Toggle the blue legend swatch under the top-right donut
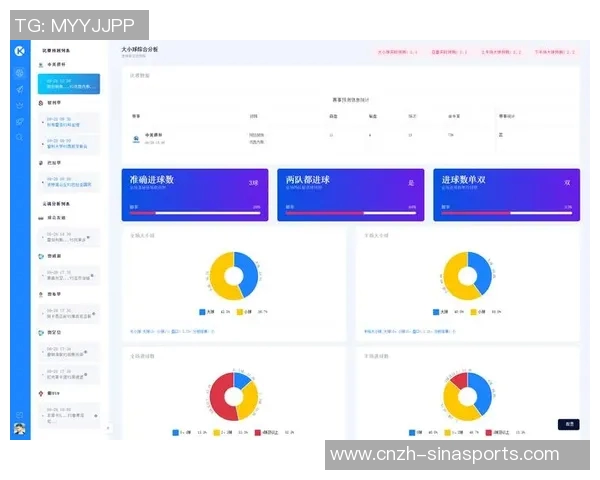Screen dimensions: 600x480 point(435,312)
